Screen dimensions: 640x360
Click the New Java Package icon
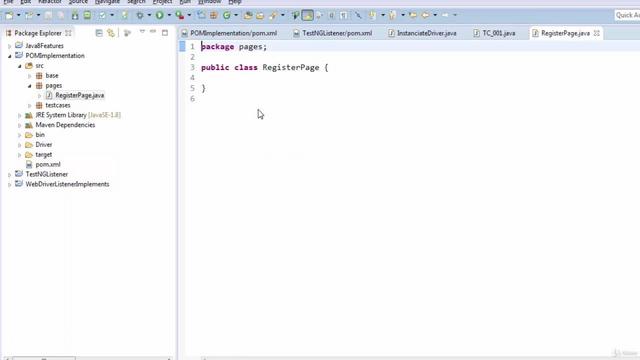(x=213, y=16)
